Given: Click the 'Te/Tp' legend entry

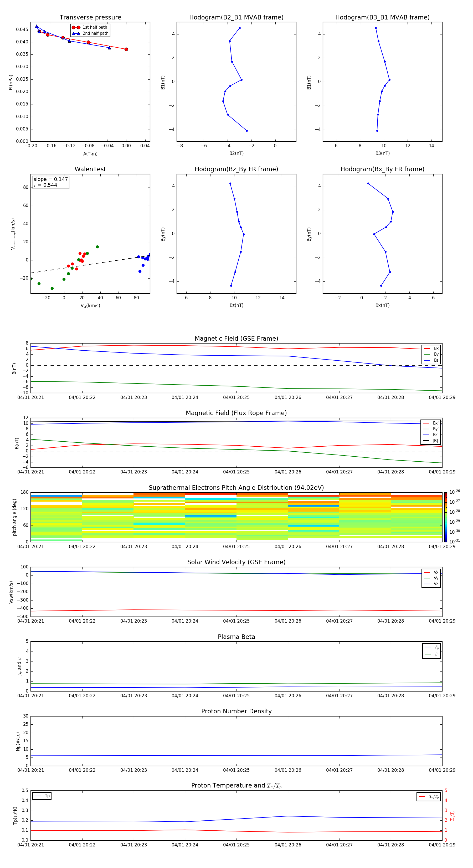Looking at the screenshot, I should [429, 796].
